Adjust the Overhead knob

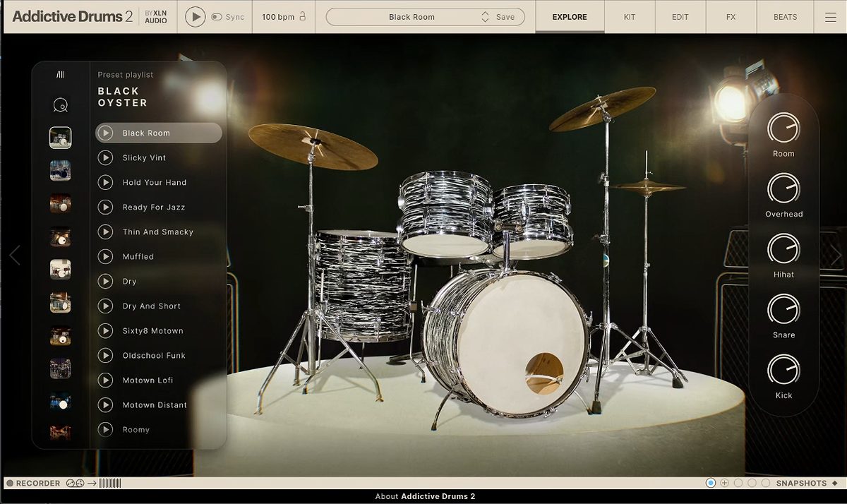[783, 188]
